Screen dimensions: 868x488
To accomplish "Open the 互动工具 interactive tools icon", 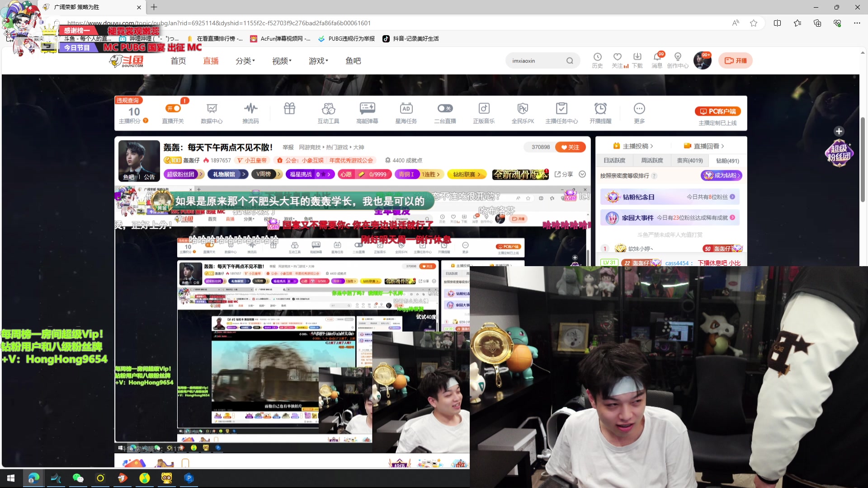I will tap(329, 112).
